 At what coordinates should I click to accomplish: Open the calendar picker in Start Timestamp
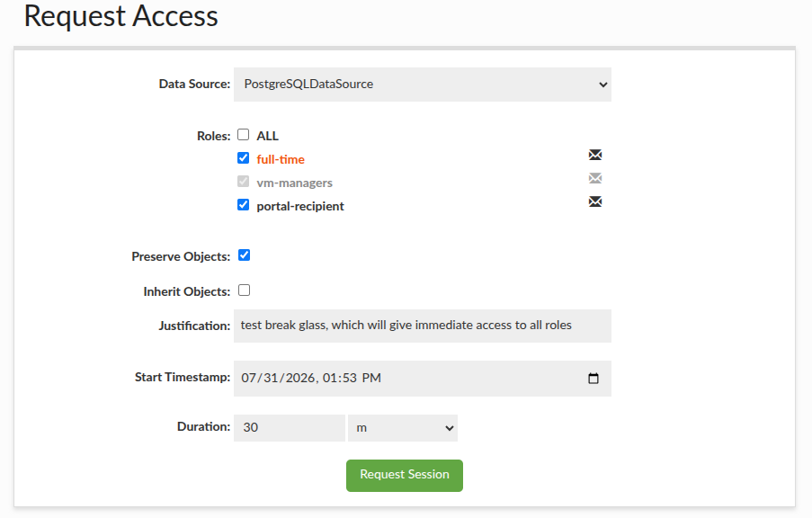[x=593, y=379]
